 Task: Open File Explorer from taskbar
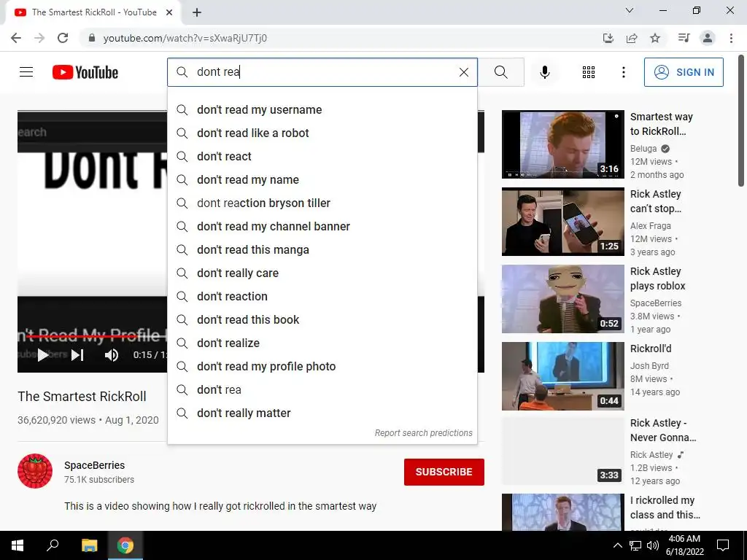click(x=89, y=545)
